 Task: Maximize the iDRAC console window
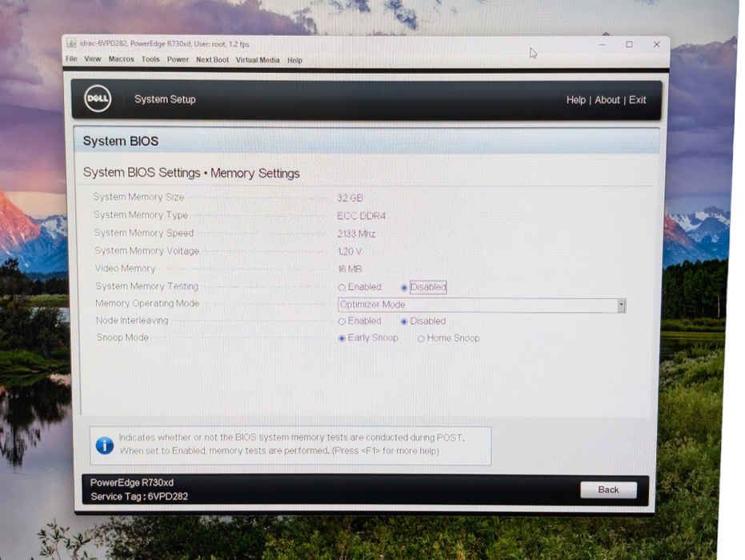tap(629, 44)
